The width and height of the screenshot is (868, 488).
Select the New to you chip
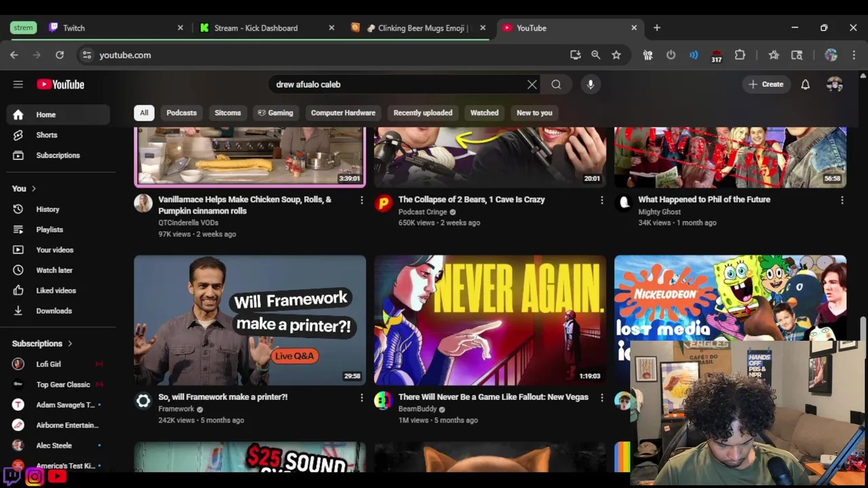[x=534, y=113]
